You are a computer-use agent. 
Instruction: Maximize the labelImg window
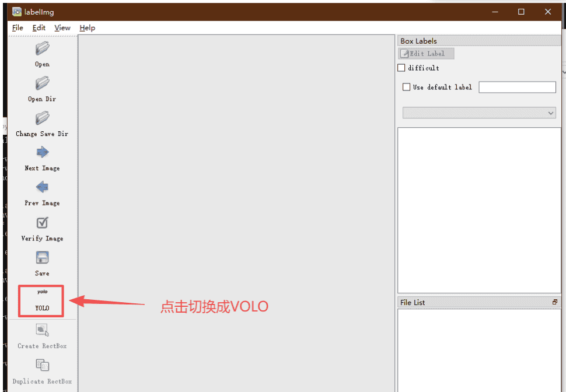[x=521, y=12]
